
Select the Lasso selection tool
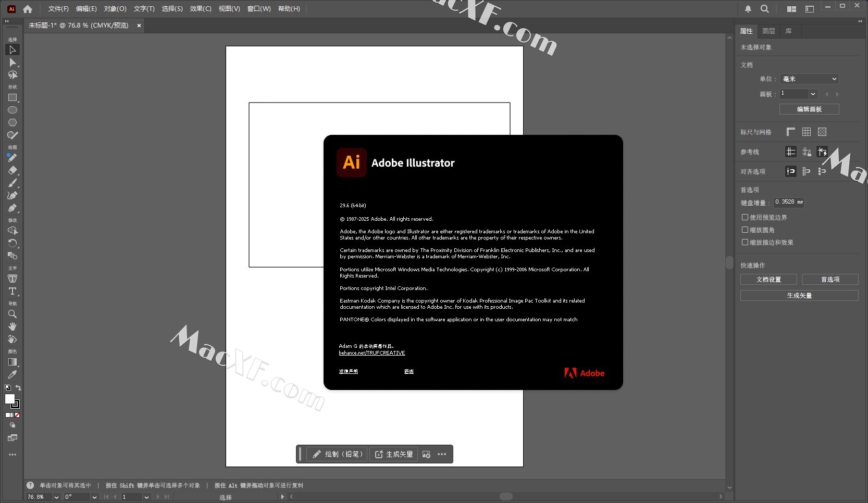pyautogui.click(x=13, y=75)
